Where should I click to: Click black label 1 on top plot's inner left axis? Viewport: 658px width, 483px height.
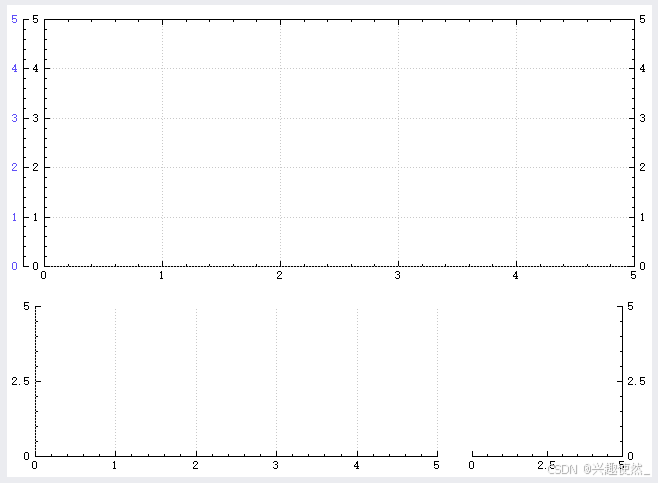pyautogui.click(x=35, y=217)
